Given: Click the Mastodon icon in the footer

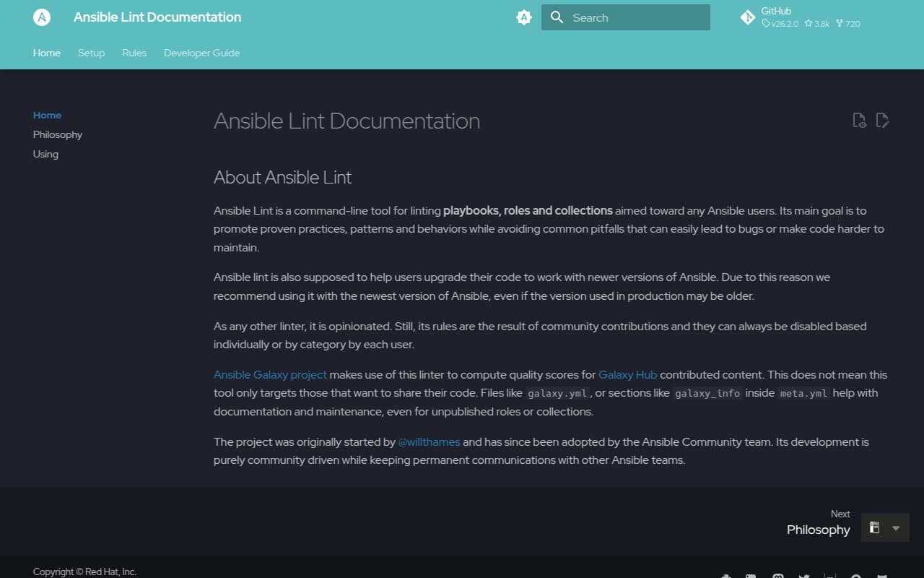Looking at the screenshot, I should 777,575.
